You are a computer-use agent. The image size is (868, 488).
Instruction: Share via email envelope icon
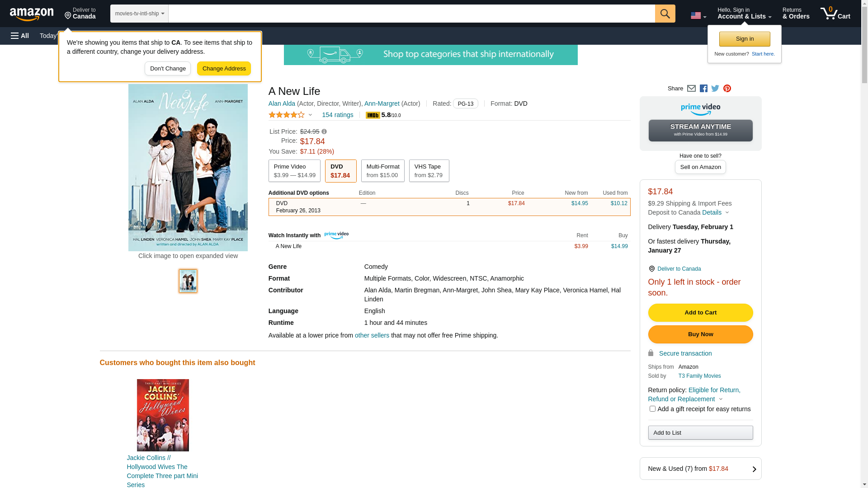coord(691,89)
